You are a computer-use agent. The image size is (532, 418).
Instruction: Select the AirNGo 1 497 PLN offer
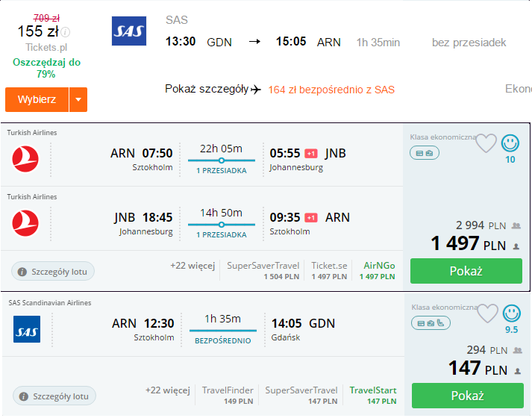click(x=378, y=270)
